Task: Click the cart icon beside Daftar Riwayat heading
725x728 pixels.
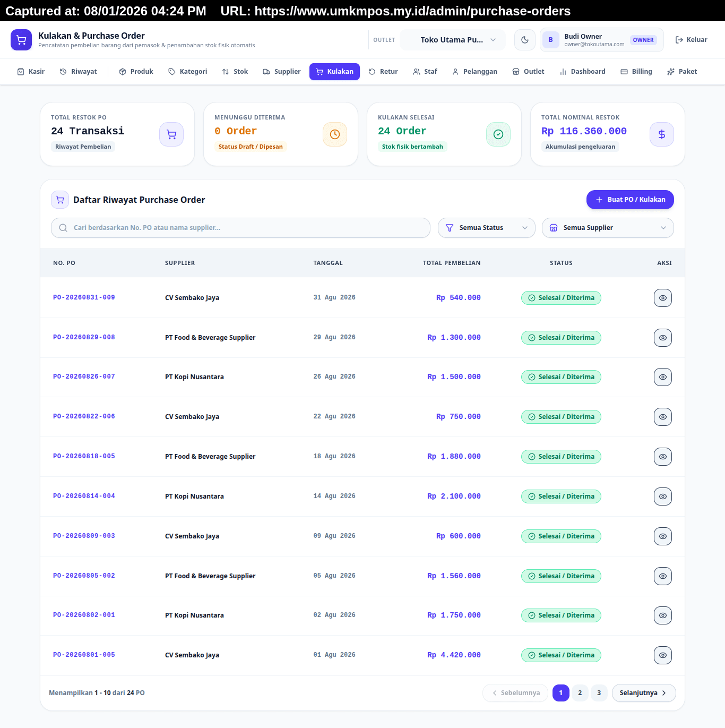Action: [60, 200]
